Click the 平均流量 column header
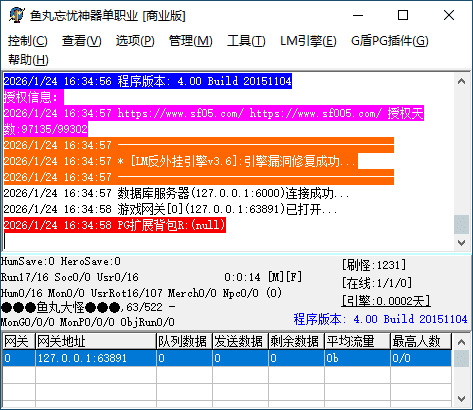 pyautogui.click(x=357, y=341)
